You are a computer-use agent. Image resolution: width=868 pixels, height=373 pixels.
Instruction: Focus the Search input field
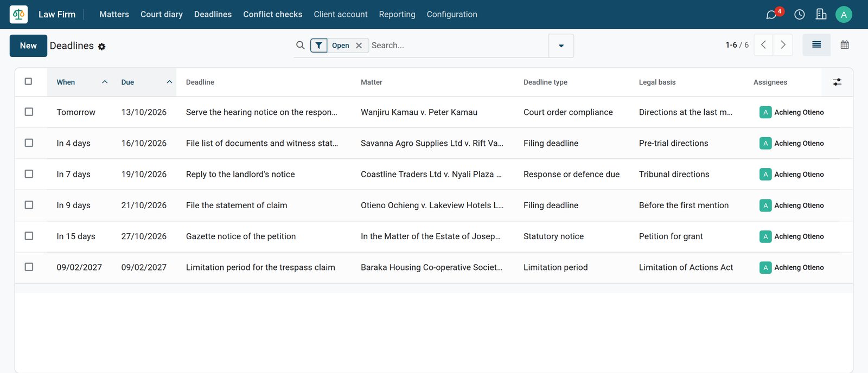pos(458,46)
